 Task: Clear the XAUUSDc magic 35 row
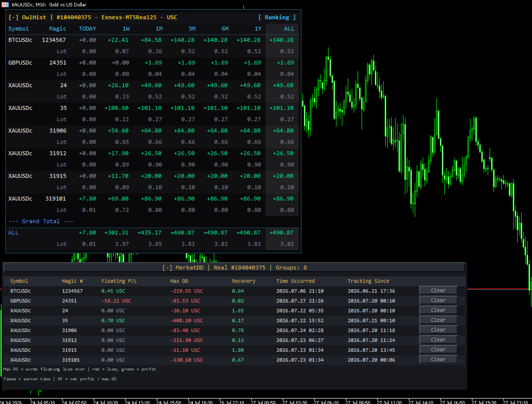438,320
